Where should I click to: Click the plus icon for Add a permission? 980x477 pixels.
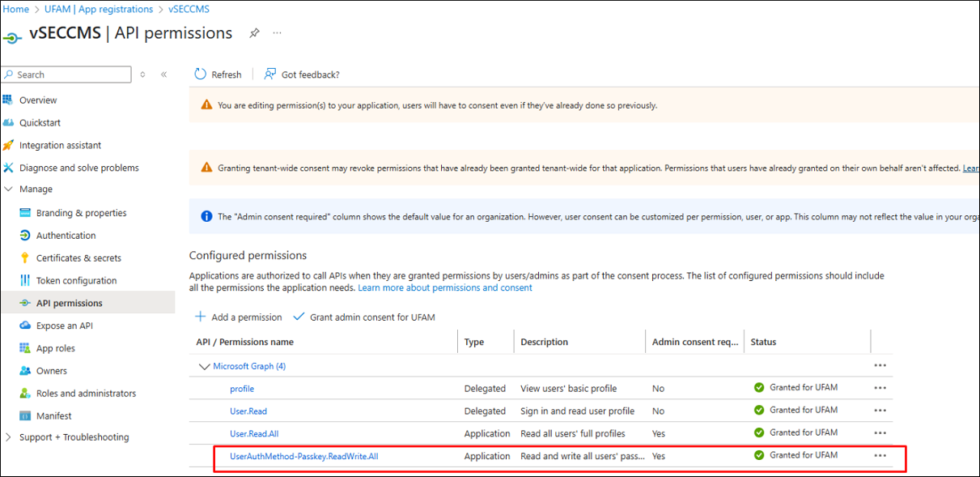[201, 317]
